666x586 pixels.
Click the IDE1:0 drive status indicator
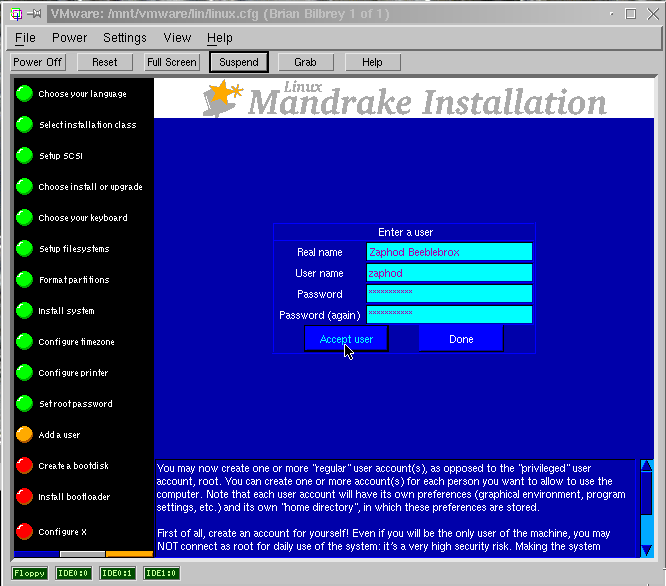[x=161, y=573]
